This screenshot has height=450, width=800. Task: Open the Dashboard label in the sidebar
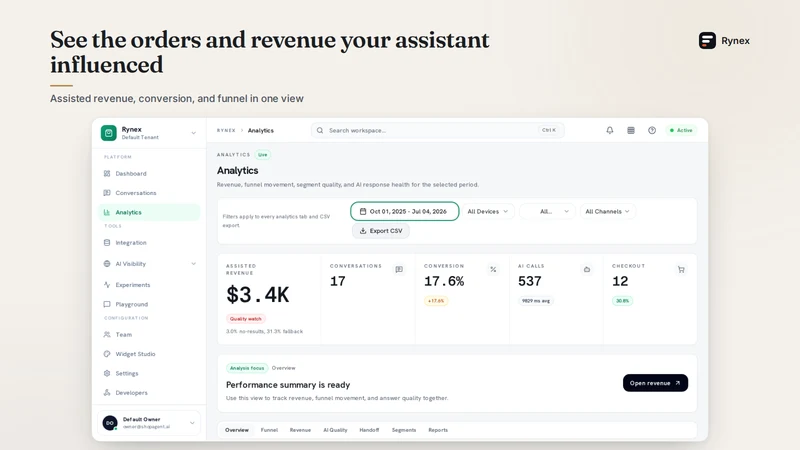click(131, 173)
